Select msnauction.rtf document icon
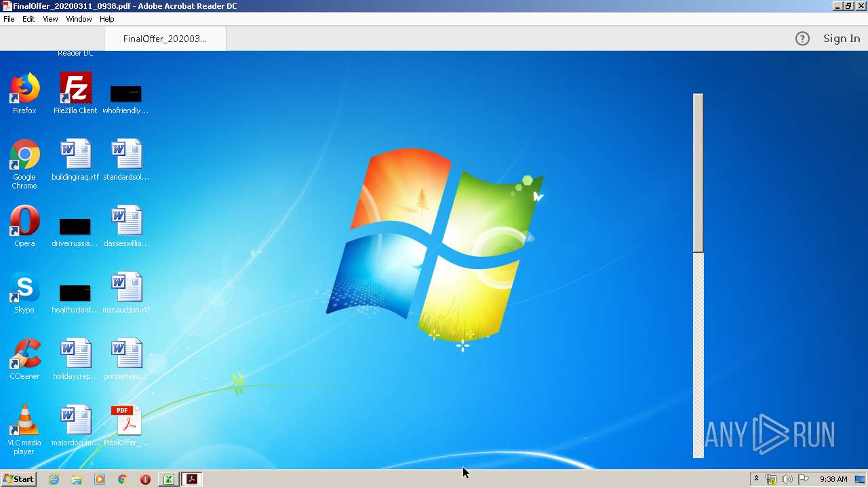 point(126,293)
